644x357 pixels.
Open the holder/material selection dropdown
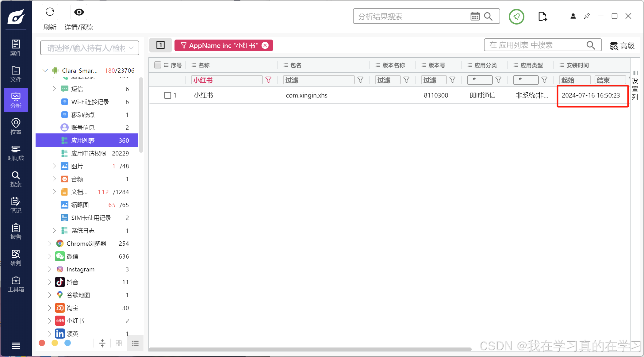point(90,48)
